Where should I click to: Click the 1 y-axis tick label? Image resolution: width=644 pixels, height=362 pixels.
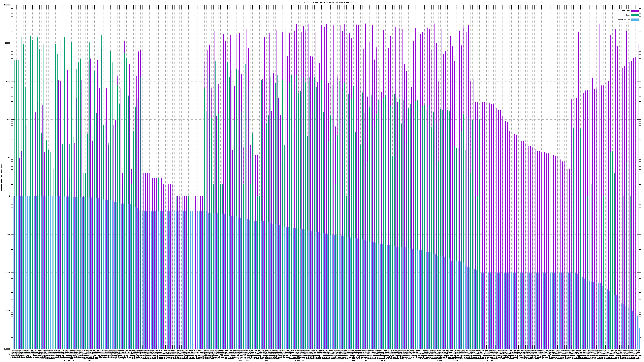[x=9, y=196]
